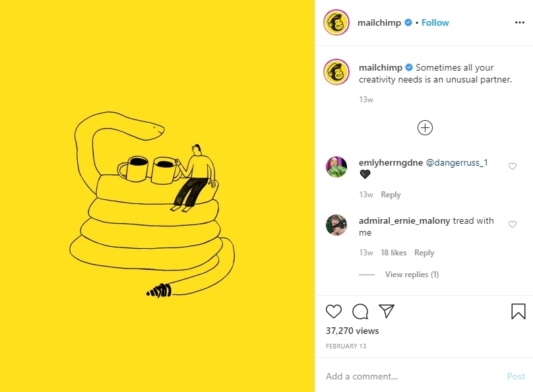Share post via the paper plane icon
Image resolution: width=533 pixels, height=392 pixels.
point(387,311)
